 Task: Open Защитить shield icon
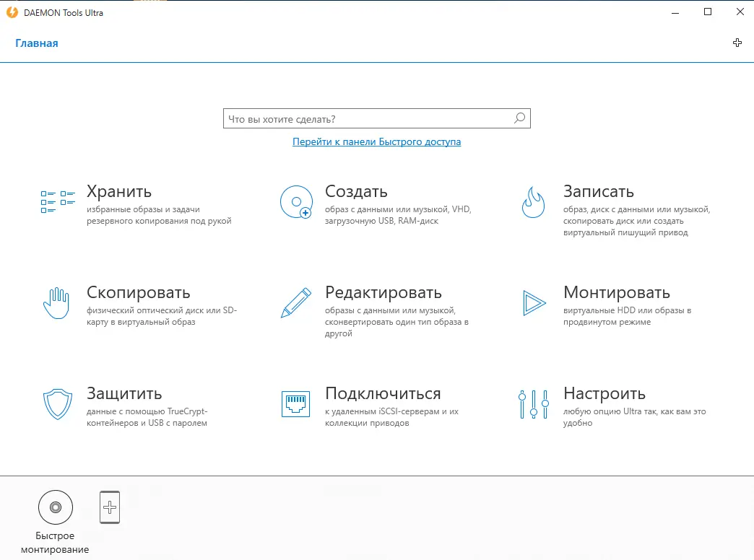(56, 403)
